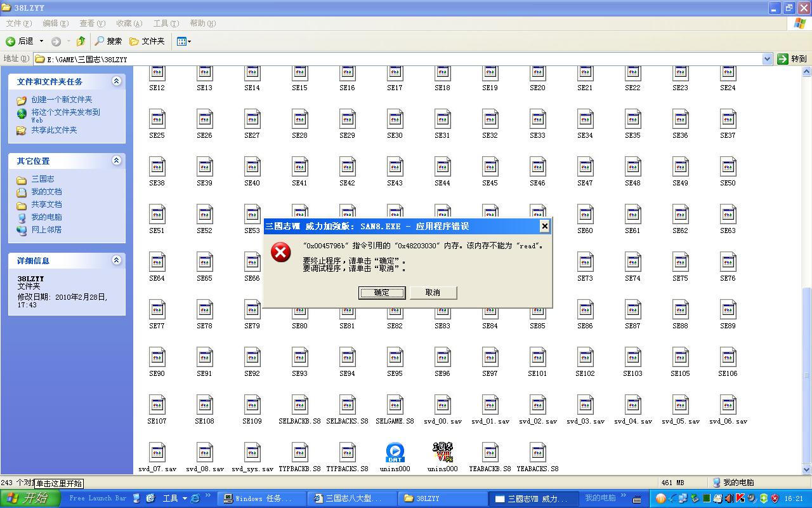
Task: Click the 取消 button to debug program
Action: pos(433,293)
